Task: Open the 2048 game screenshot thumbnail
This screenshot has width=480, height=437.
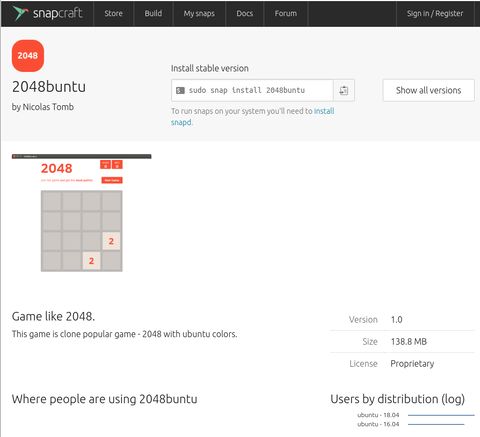Action: pos(81,213)
